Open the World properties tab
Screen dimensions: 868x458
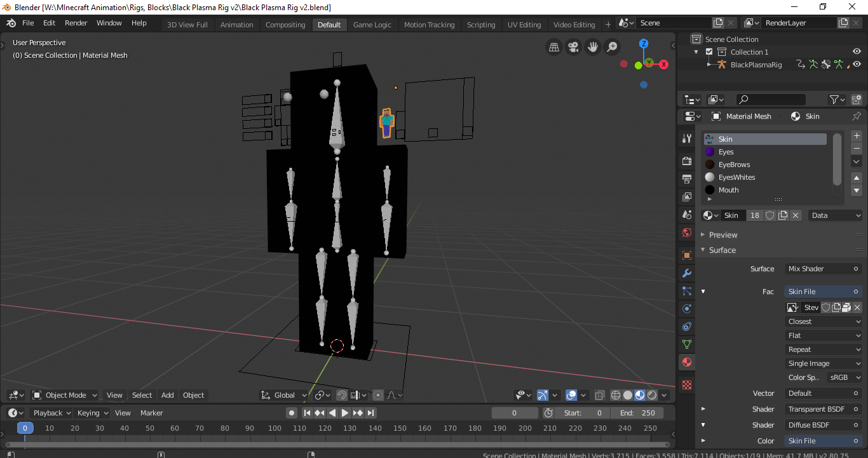pyautogui.click(x=686, y=232)
